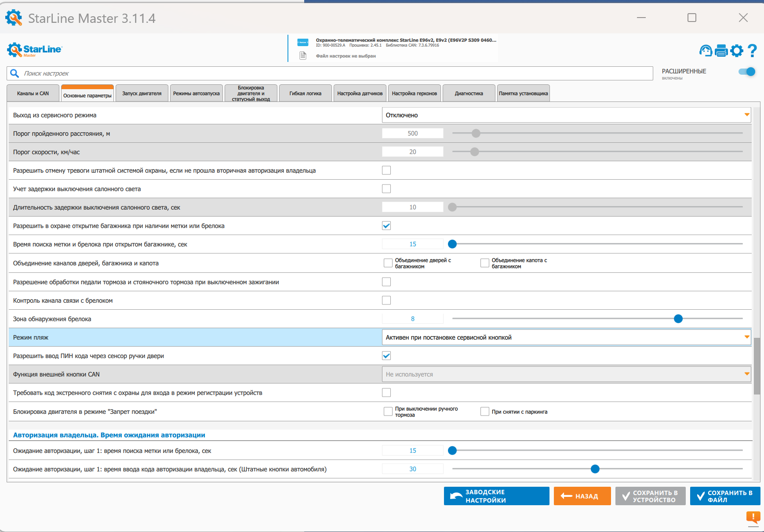Click the vertical scrollbar of the settings list
The width and height of the screenshot is (764, 532).
757,366
